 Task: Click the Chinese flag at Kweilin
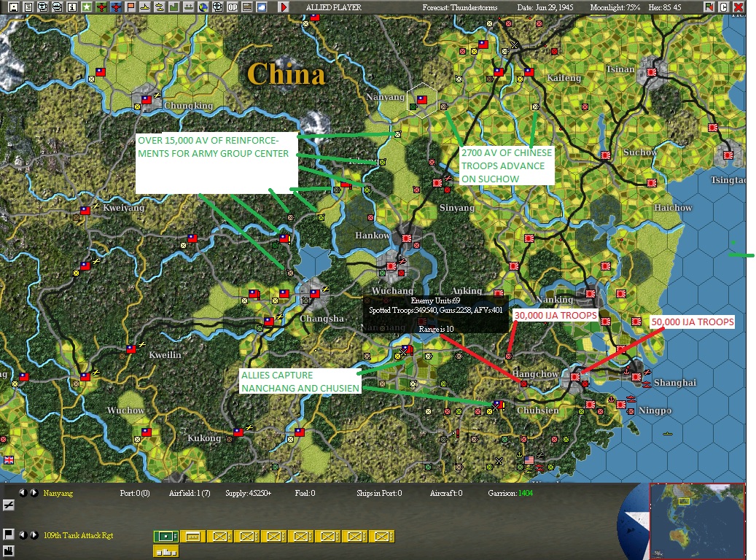pyautogui.click(x=131, y=349)
